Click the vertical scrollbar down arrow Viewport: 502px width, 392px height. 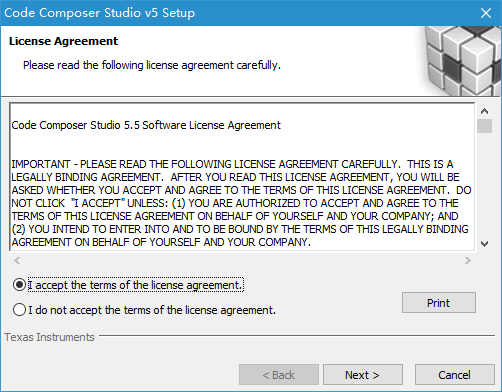pos(484,244)
